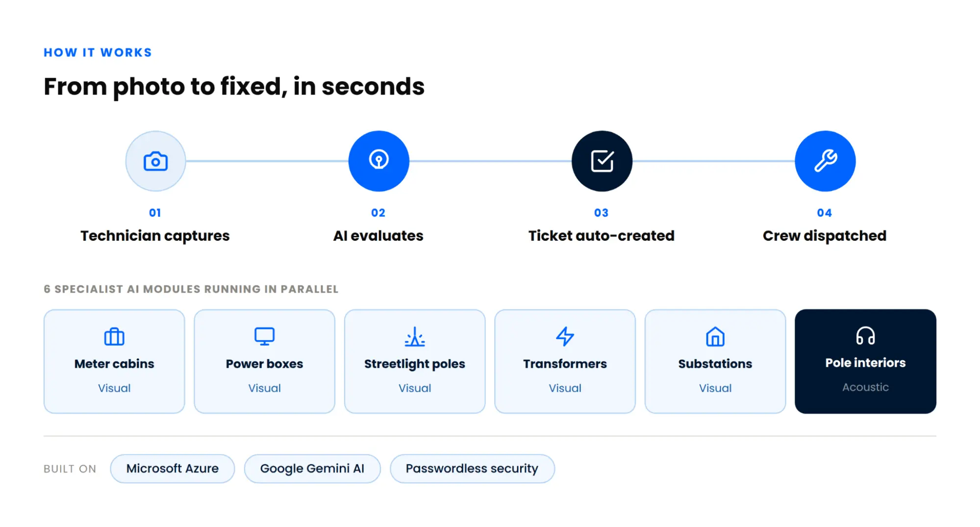Click the Meter cabins briefcase icon
The height and width of the screenshot is (527, 980).
pos(114,336)
